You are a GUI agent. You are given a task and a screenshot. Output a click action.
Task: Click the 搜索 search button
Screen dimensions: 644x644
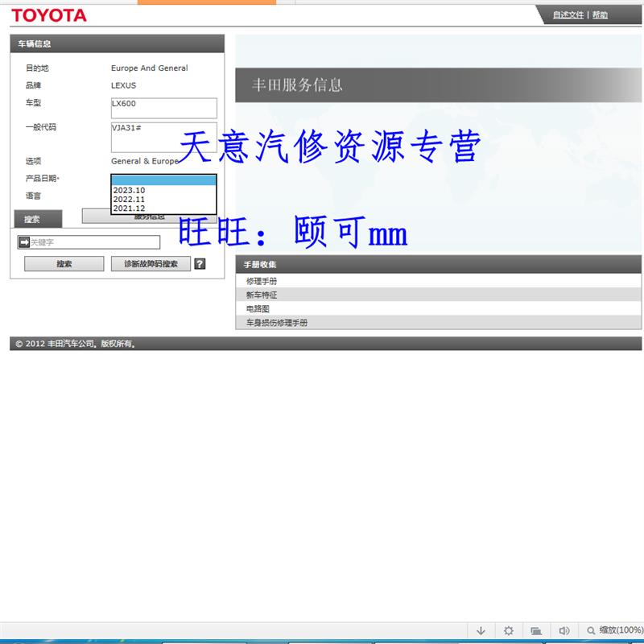64,264
